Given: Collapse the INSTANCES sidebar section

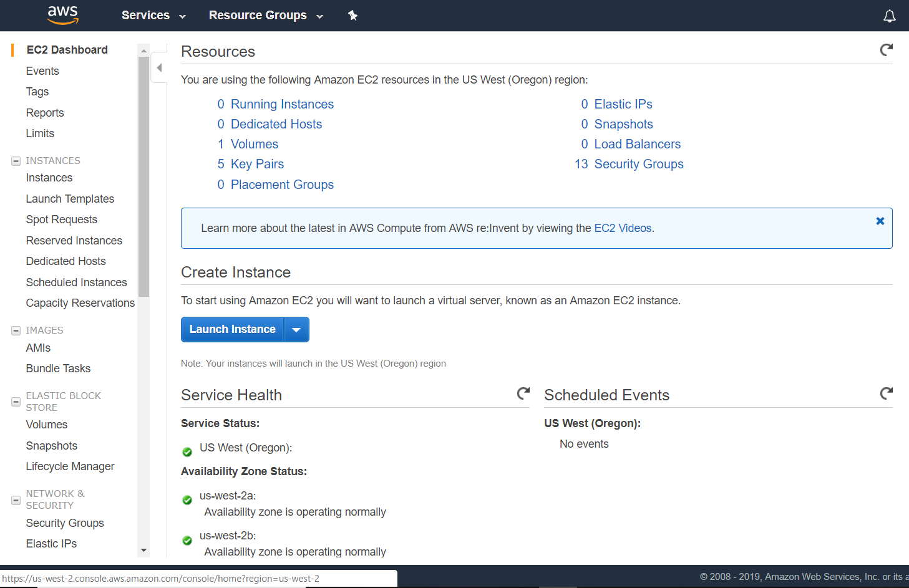Looking at the screenshot, I should (16, 161).
